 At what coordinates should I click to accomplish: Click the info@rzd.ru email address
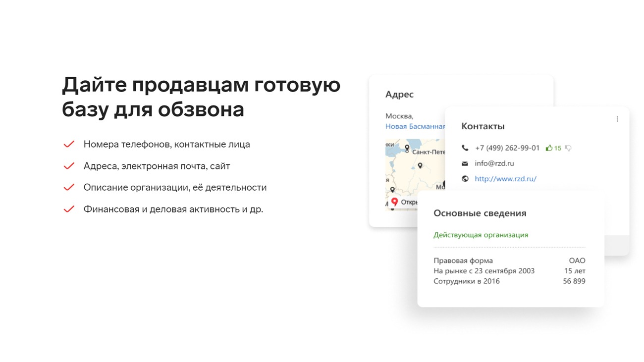click(x=494, y=163)
